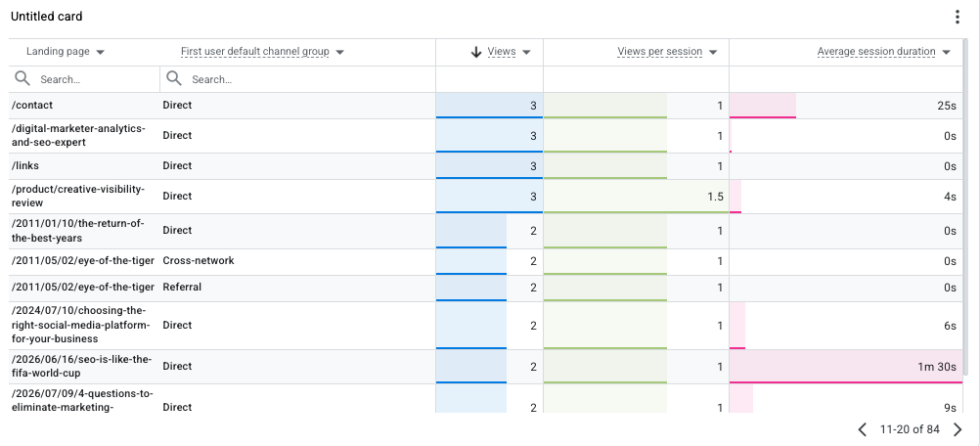Click the 25s average session duration value
The width and height of the screenshot is (980, 446).
pos(947,107)
